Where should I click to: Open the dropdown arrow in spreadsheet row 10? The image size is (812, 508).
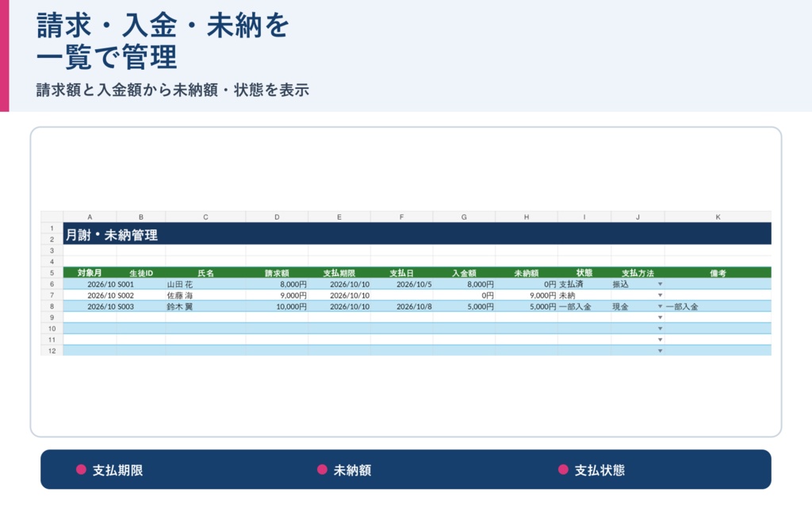[x=660, y=329]
